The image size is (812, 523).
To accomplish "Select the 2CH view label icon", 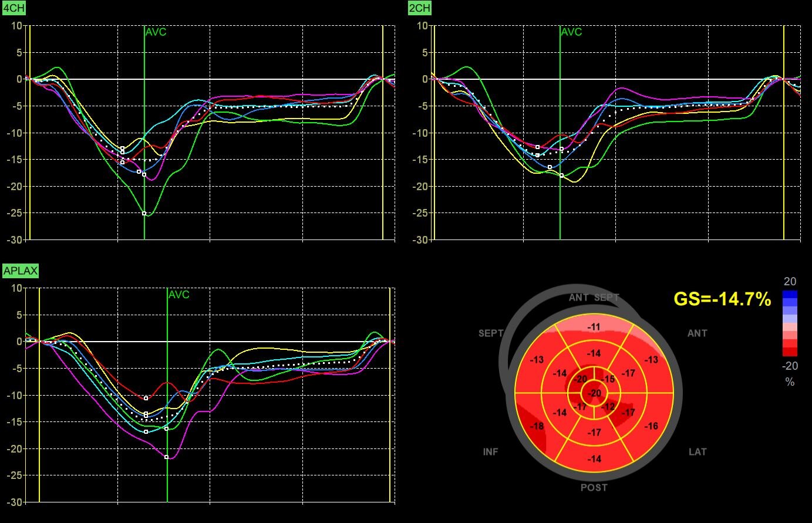I will (x=419, y=8).
